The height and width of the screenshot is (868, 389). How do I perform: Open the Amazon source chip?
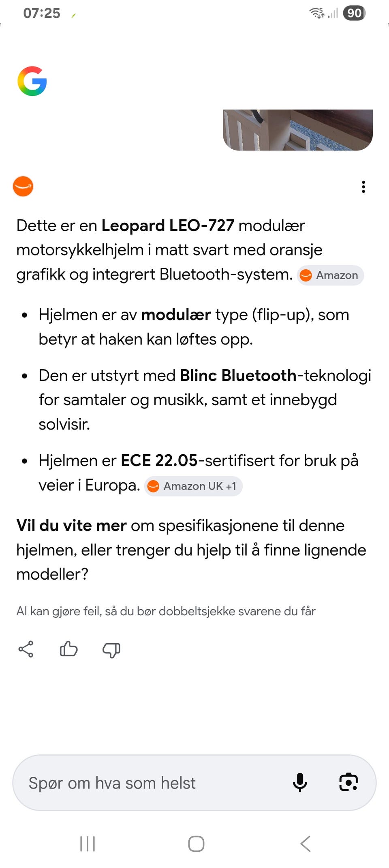click(x=330, y=275)
